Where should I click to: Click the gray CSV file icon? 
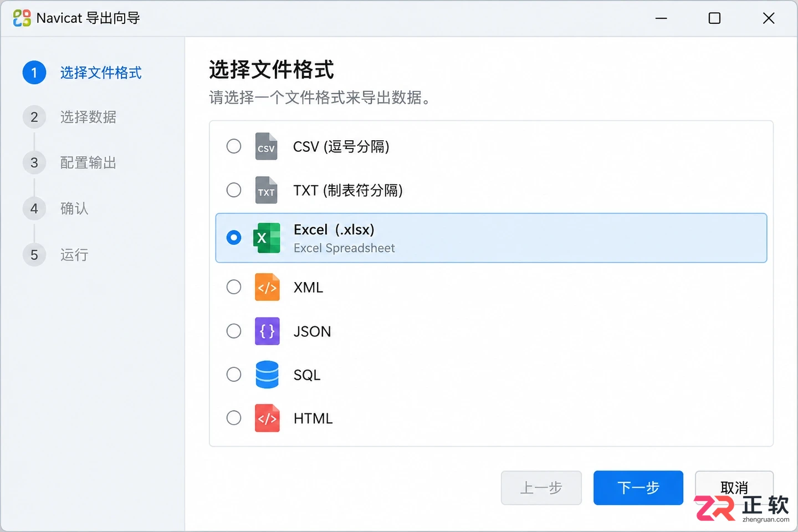click(x=267, y=146)
